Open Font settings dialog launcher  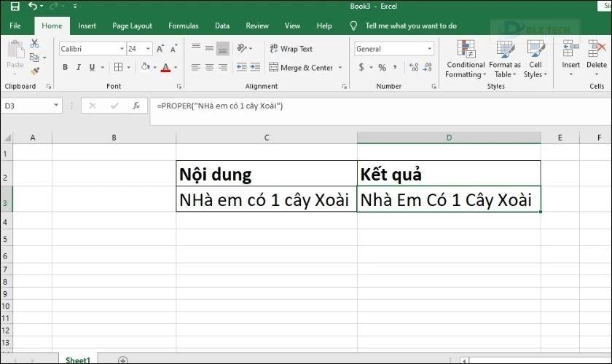pos(178,86)
